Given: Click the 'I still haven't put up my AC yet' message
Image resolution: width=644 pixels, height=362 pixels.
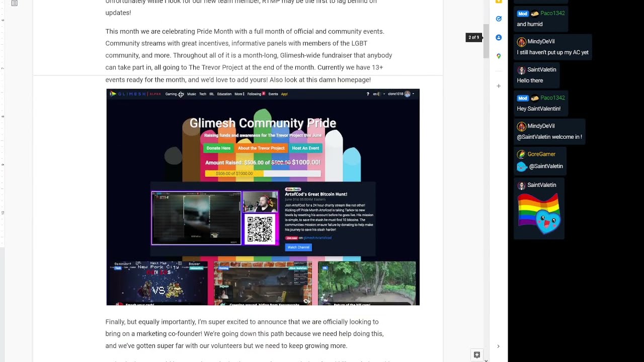Looking at the screenshot, I should [x=552, y=52].
